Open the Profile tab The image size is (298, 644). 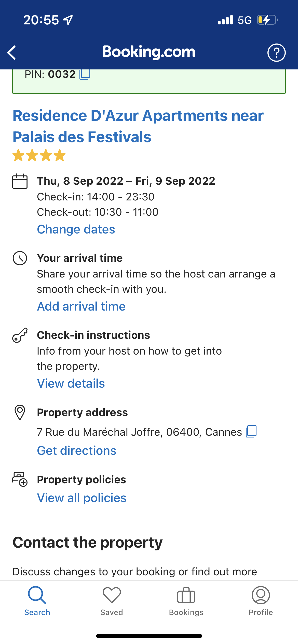click(261, 601)
